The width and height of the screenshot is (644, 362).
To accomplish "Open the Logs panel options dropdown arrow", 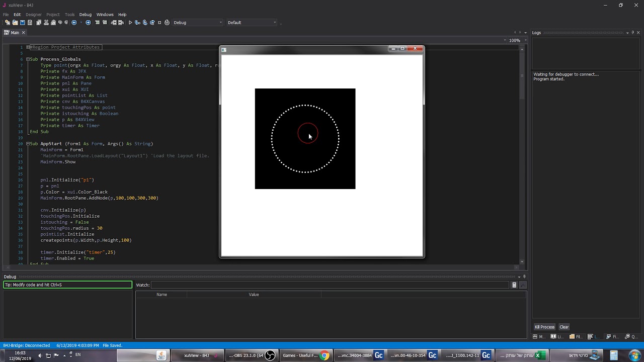I will pos(627,33).
